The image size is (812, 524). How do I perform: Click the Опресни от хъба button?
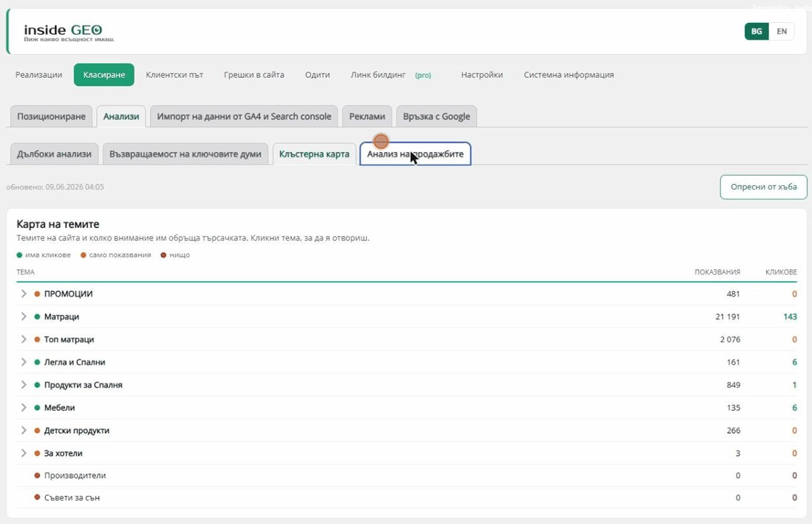764,187
